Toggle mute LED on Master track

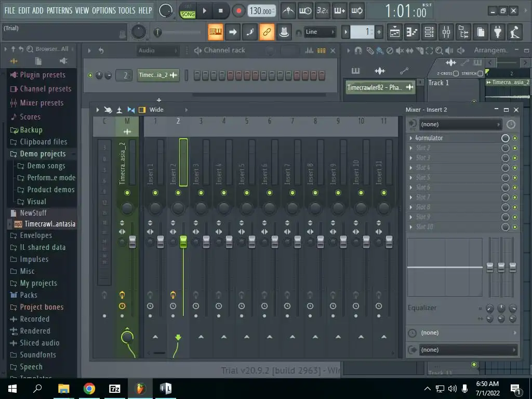[127, 193]
